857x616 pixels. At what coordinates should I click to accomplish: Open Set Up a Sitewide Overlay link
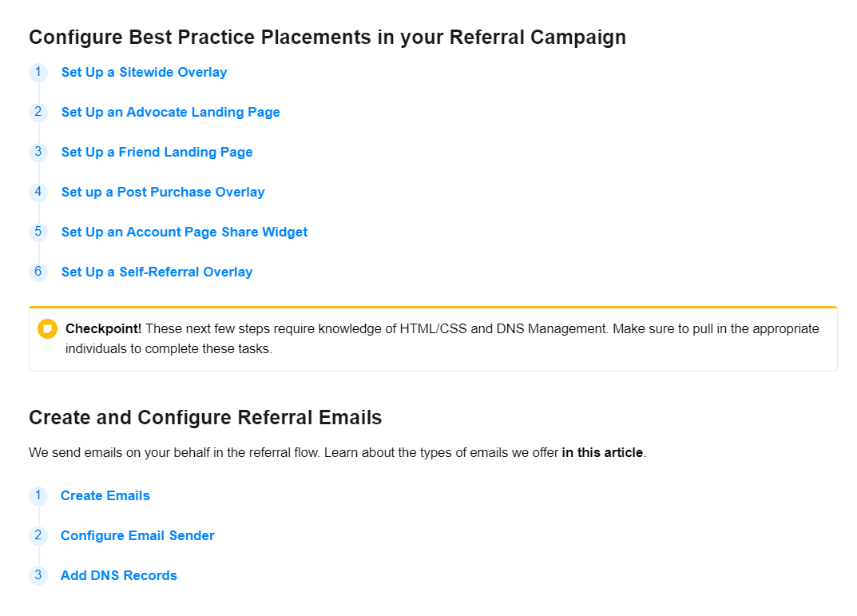144,73
